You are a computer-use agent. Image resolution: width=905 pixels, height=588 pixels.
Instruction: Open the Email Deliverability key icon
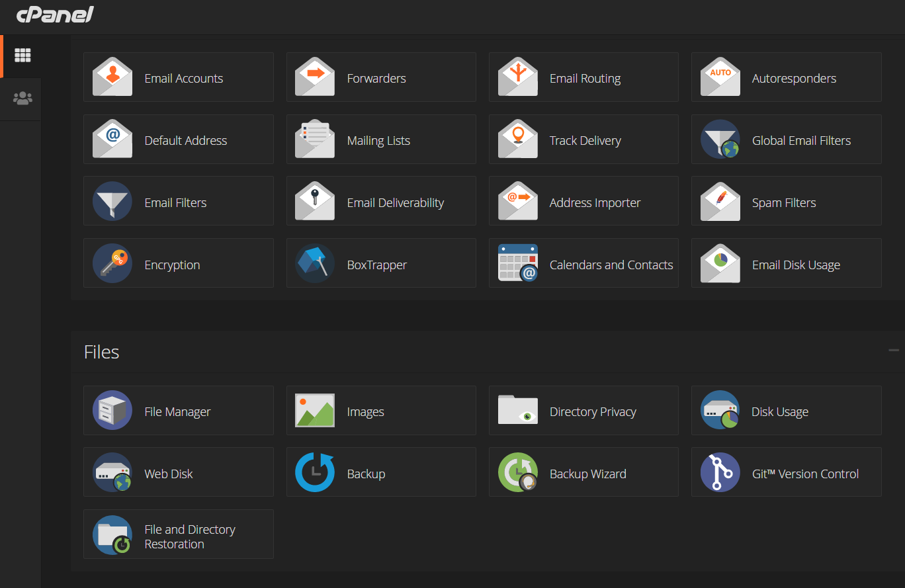pyautogui.click(x=315, y=202)
